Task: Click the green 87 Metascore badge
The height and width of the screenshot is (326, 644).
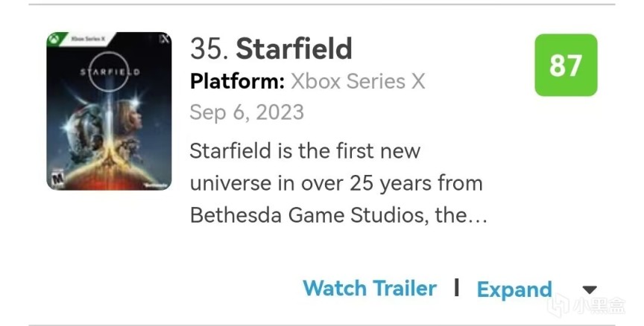Action: 566,65
